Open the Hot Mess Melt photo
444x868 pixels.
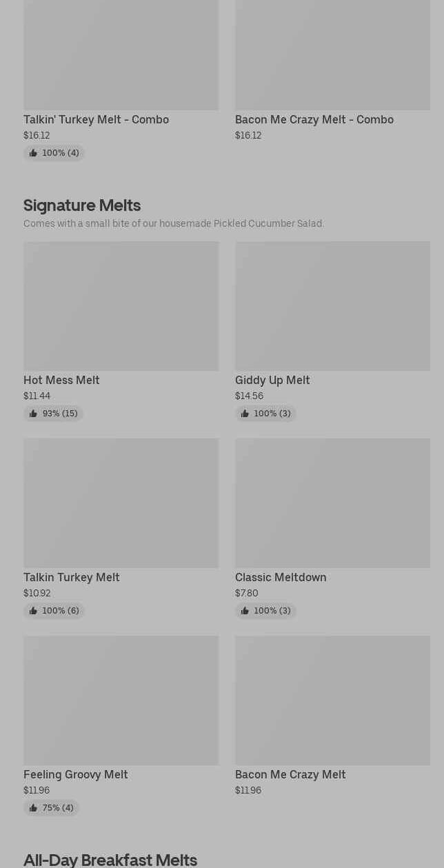coord(121,306)
